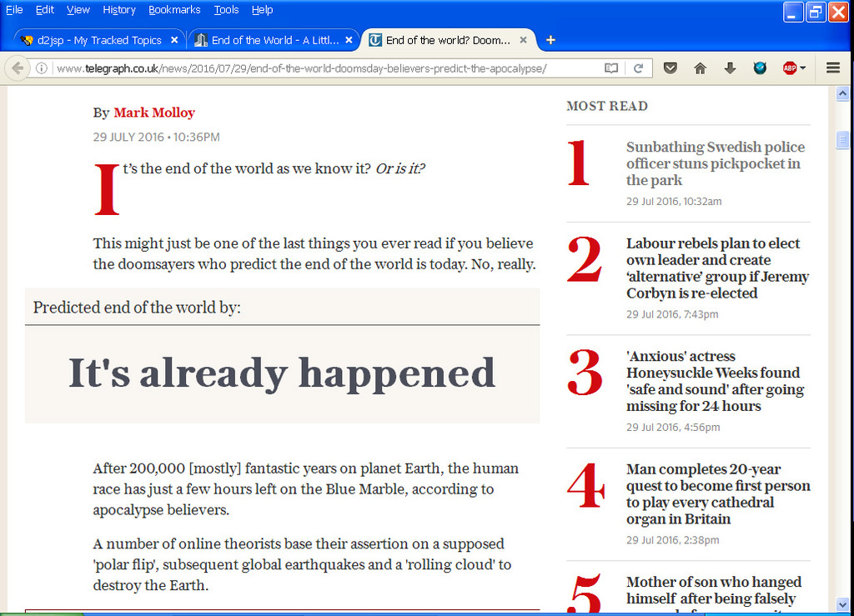This screenshot has height=616, width=854.
Task: Click the scrollbar up arrow
Action: [x=842, y=93]
